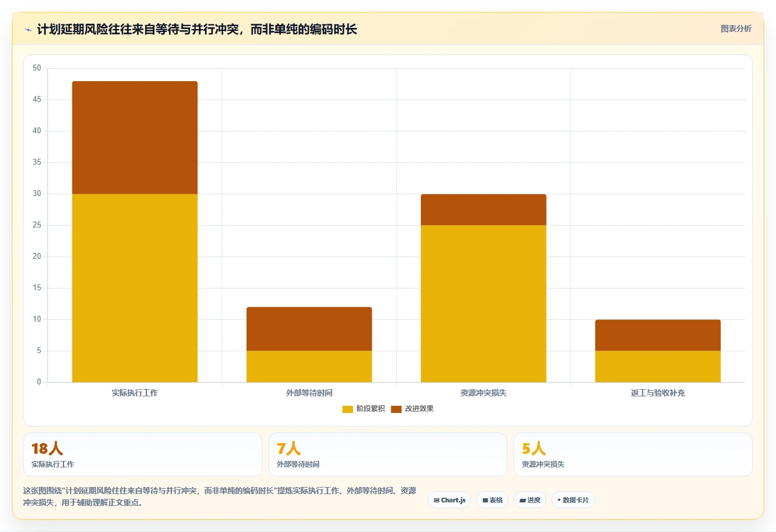Click the description paragraph starting 这张图围绕
Image resolution: width=776 pixels, height=532 pixels.
click(x=219, y=497)
